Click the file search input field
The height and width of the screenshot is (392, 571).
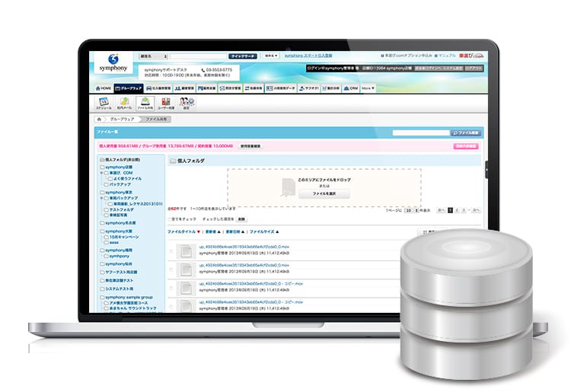click(x=421, y=133)
